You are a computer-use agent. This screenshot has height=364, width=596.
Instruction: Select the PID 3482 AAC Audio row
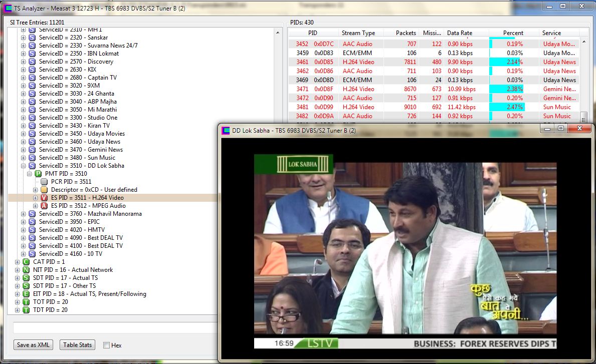click(x=434, y=116)
